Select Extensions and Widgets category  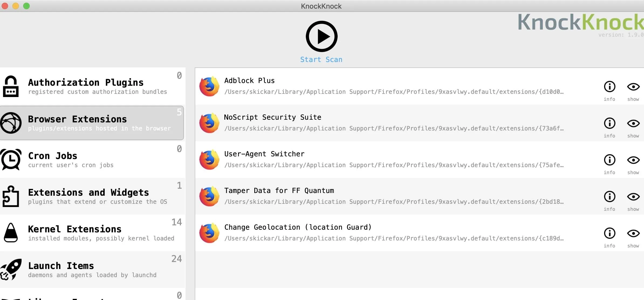pyautogui.click(x=93, y=196)
